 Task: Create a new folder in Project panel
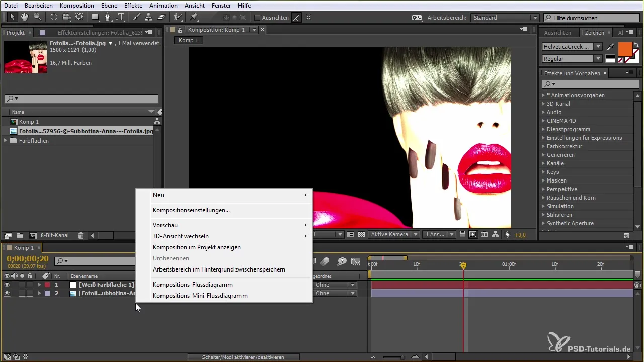pos(20,235)
